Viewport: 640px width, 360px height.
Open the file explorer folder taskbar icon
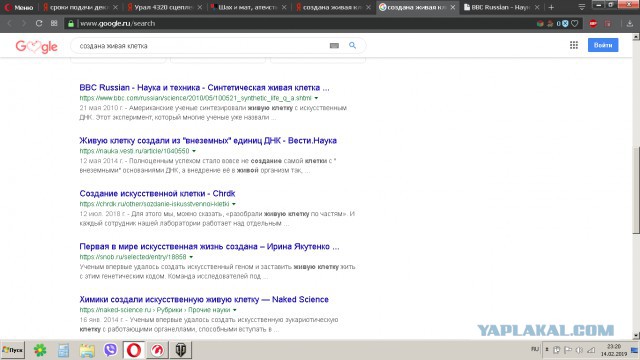[87, 350]
